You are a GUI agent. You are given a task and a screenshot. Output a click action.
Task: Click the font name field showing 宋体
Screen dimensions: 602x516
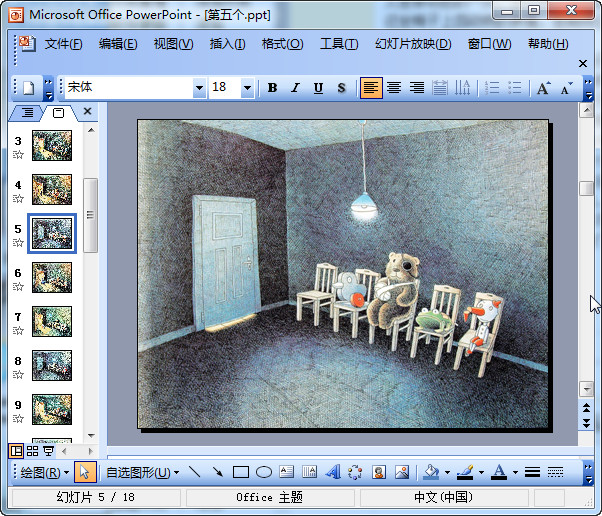(129, 88)
